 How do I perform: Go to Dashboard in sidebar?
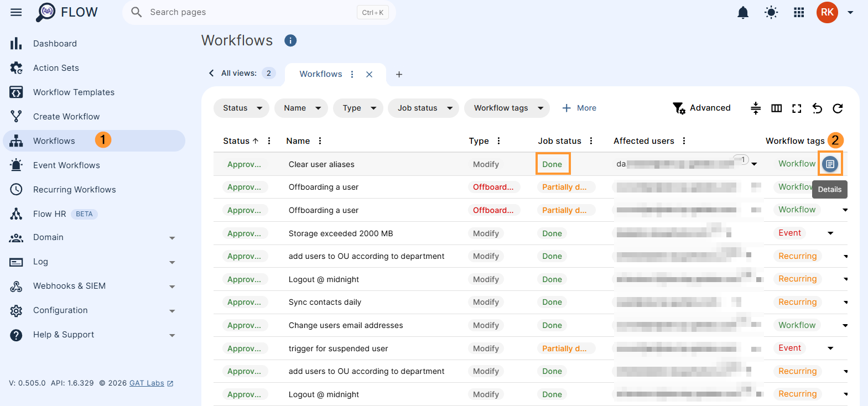(x=94, y=44)
